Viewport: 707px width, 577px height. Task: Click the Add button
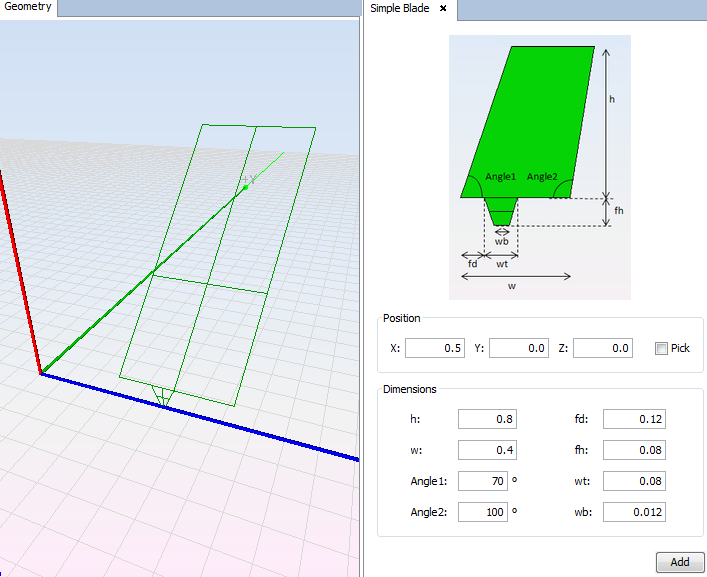point(680,562)
